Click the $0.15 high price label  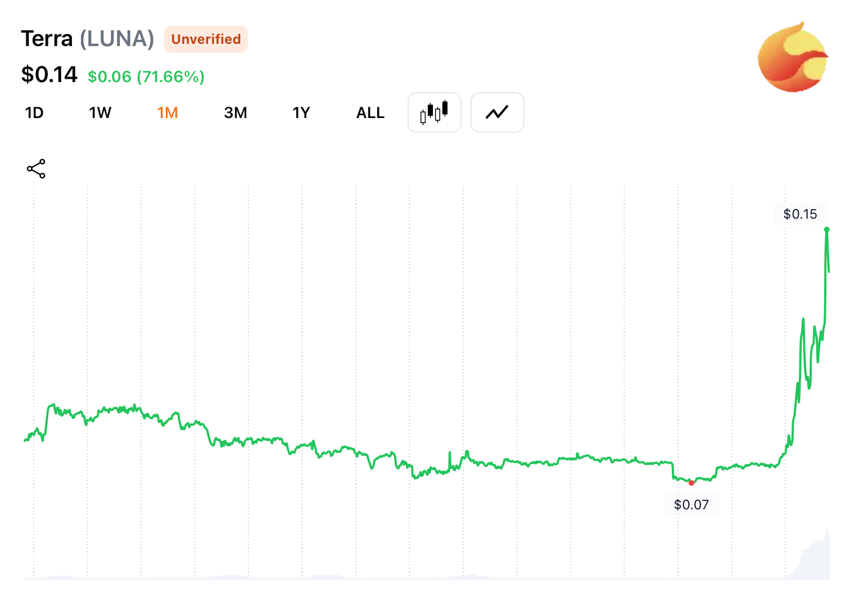pyautogui.click(x=800, y=214)
